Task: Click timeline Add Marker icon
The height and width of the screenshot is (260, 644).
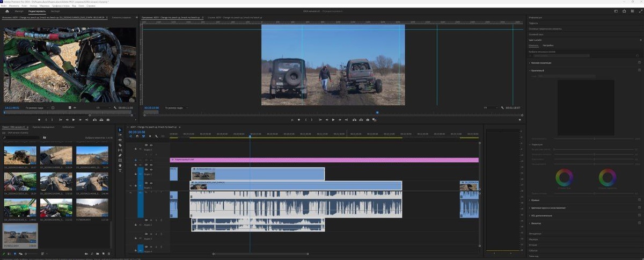Action: point(149,136)
